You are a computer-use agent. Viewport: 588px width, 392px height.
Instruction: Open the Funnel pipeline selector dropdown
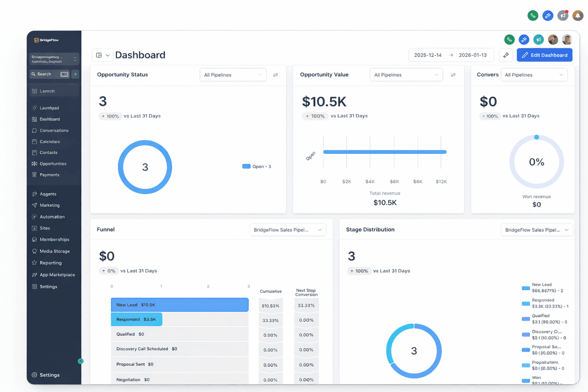coord(288,229)
